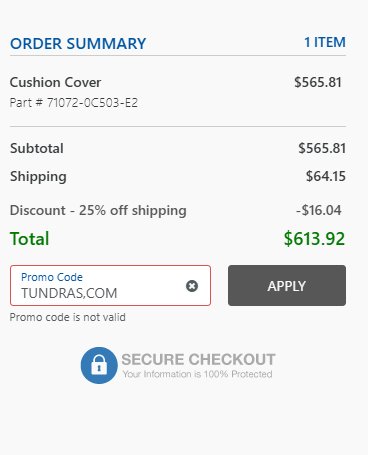The image size is (374, 455).
Task: Focus the Promo Code input field
Action: coord(110,285)
